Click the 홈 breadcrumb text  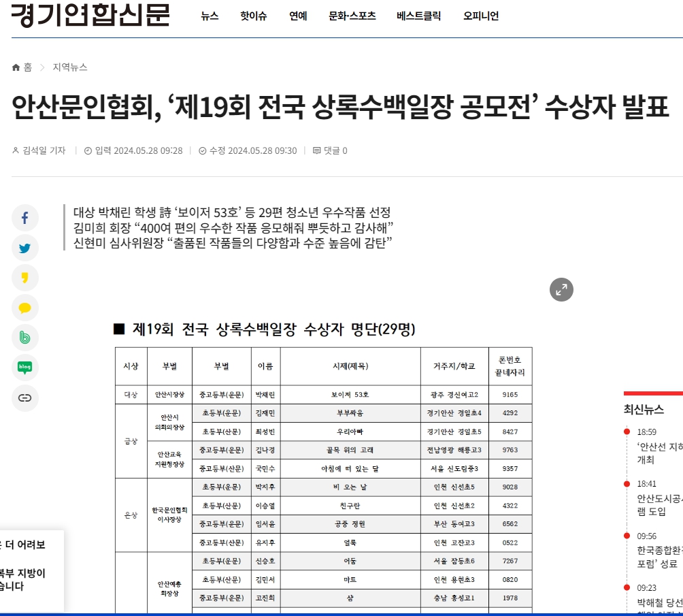coord(28,67)
